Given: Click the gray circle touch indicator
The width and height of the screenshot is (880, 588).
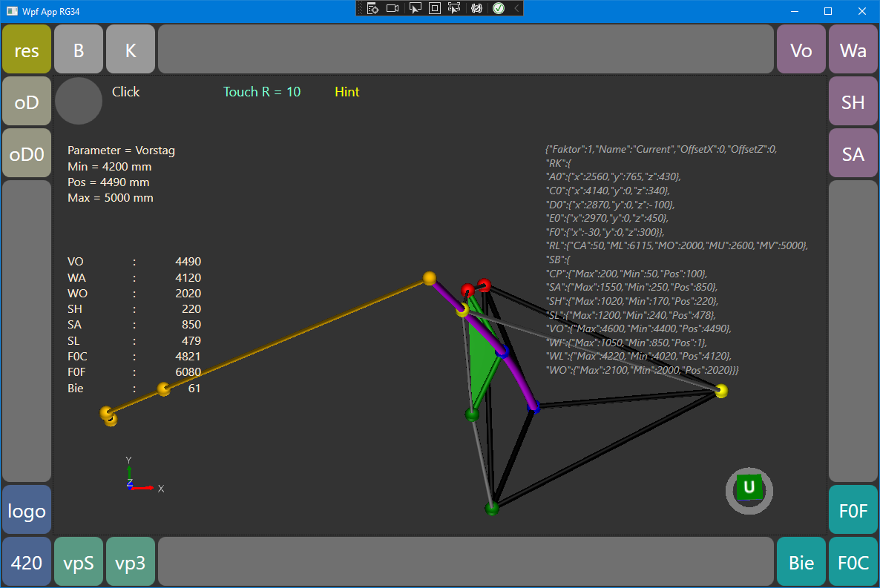Looking at the screenshot, I should [x=79, y=101].
